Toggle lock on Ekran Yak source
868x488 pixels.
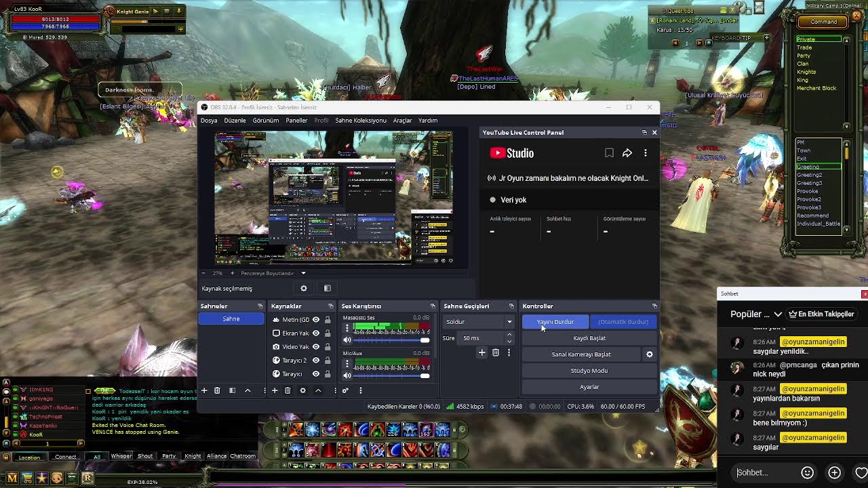(328, 333)
